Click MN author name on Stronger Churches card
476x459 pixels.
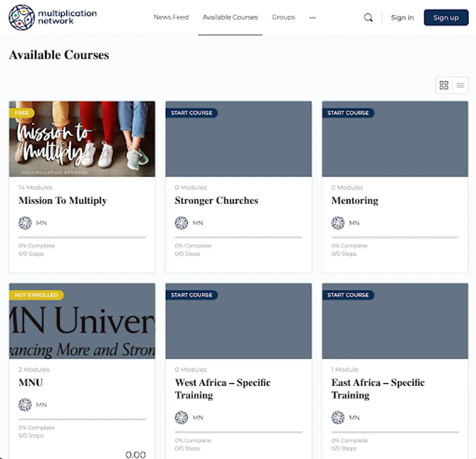pyautogui.click(x=198, y=223)
